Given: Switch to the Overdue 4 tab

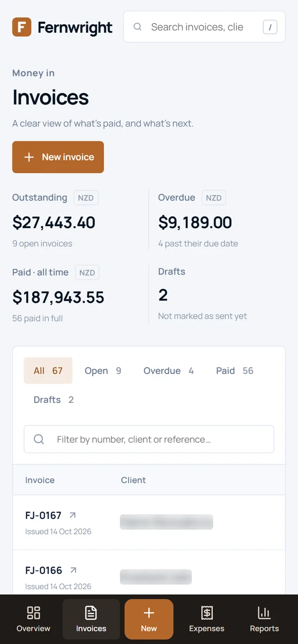Looking at the screenshot, I should click(x=169, y=371).
